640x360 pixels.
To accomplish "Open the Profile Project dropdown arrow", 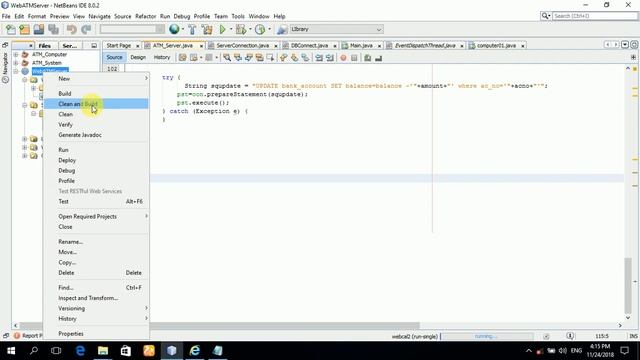I will click(x=269, y=29).
